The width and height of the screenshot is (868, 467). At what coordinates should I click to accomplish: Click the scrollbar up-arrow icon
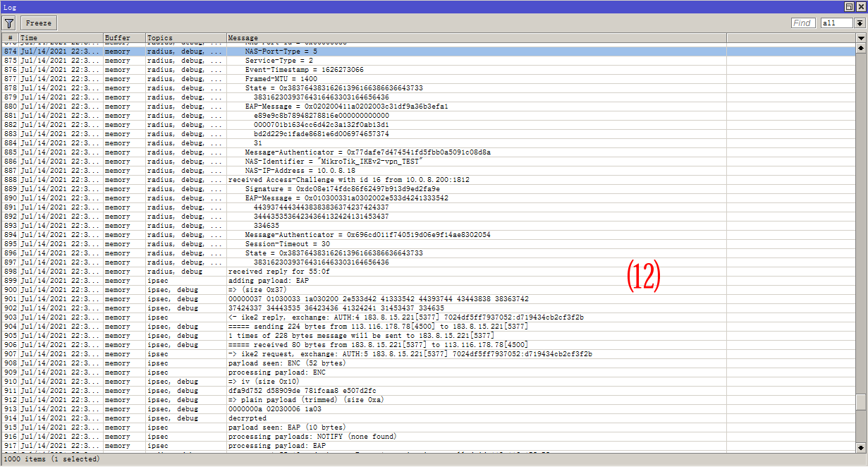(x=862, y=48)
